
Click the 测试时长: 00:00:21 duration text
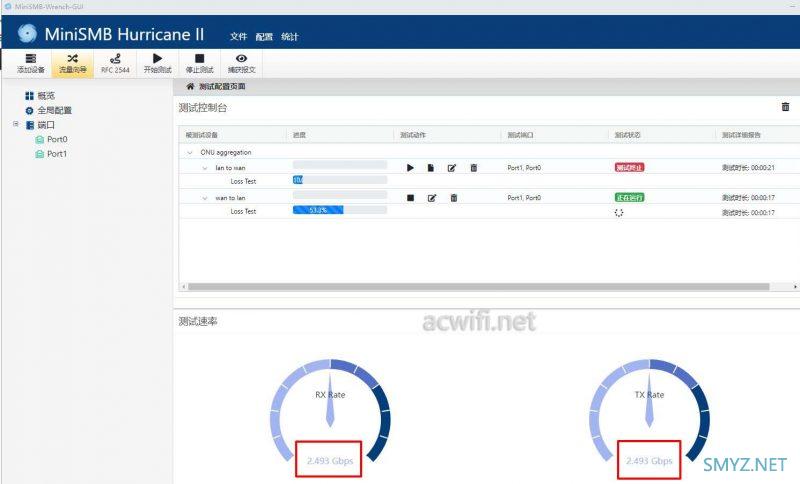pyautogui.click(x=748, y=168)
